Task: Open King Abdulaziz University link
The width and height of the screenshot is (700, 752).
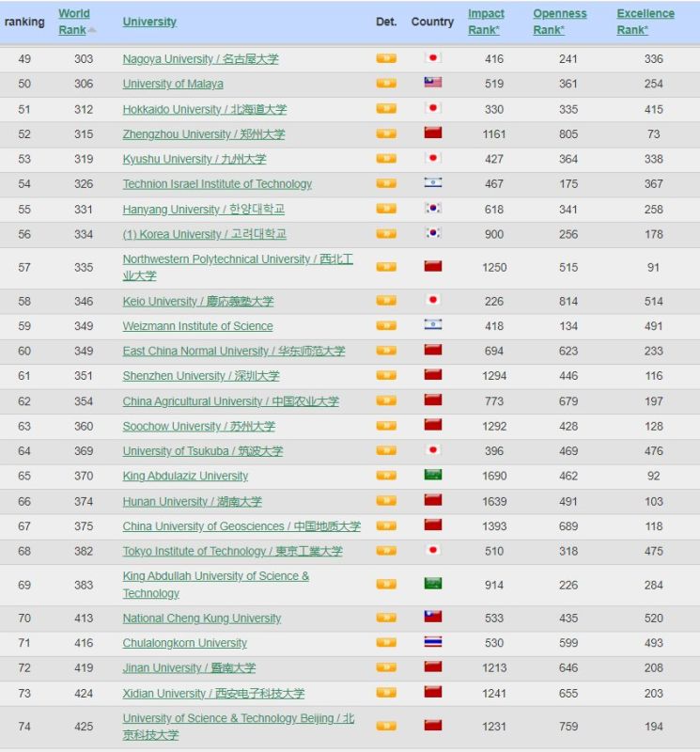Action: (185, 477)
